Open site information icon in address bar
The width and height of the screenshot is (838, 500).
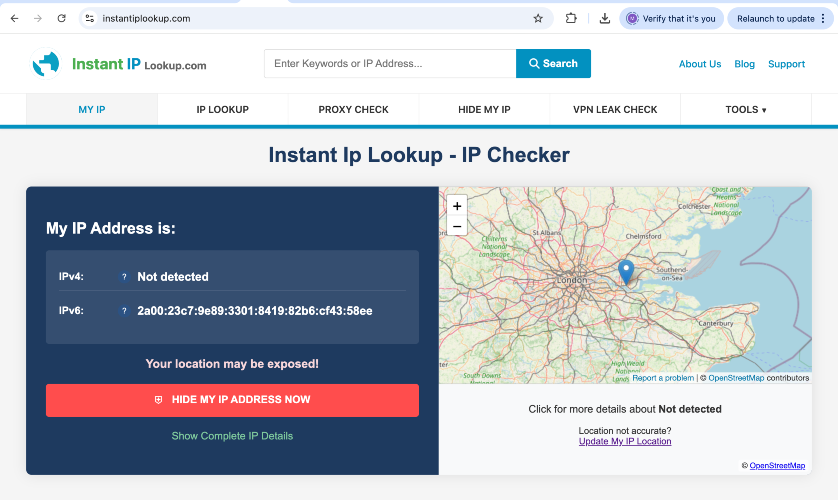click(90, 19)
